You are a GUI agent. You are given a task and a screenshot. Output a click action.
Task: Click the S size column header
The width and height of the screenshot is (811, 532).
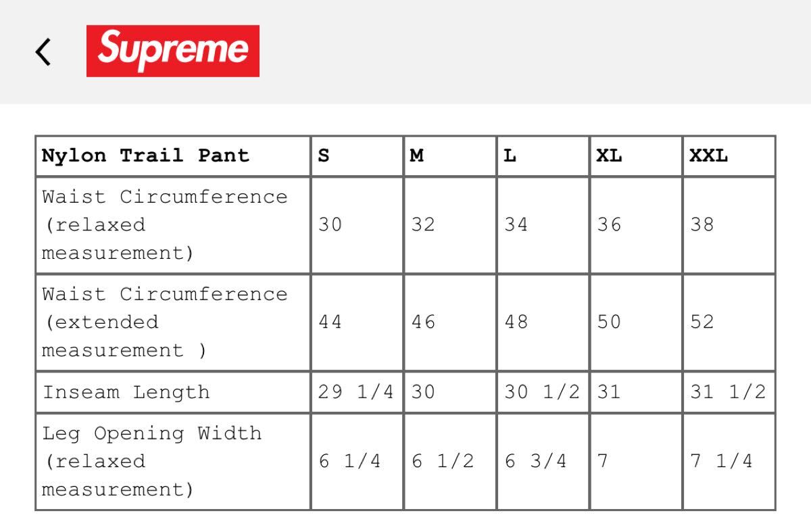(x=357, y=156)
